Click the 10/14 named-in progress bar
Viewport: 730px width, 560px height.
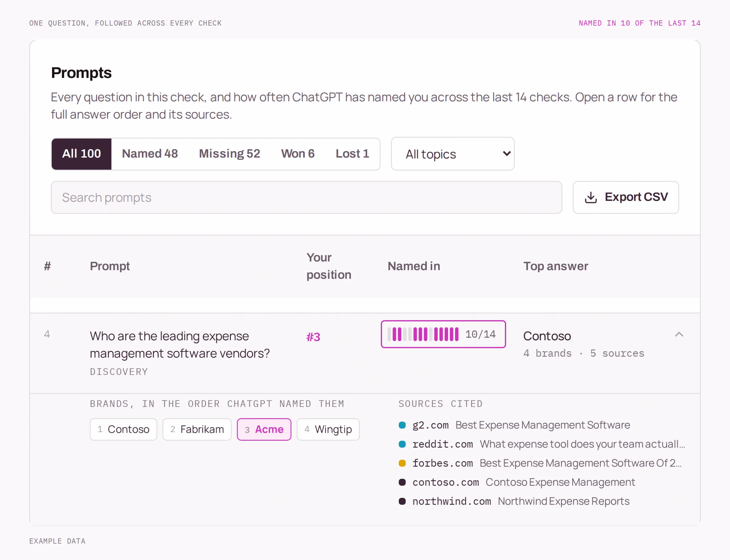point(443,334)
